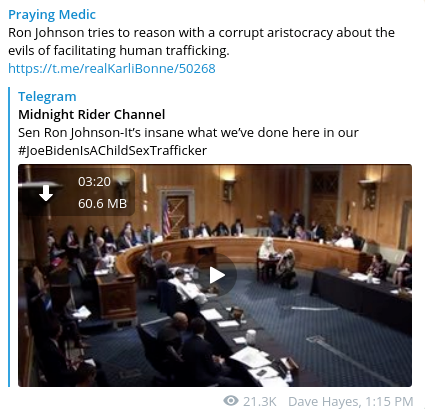Click the 60.6 MB file size label
This screenshot has height=409, width=425.
(102, 203)
